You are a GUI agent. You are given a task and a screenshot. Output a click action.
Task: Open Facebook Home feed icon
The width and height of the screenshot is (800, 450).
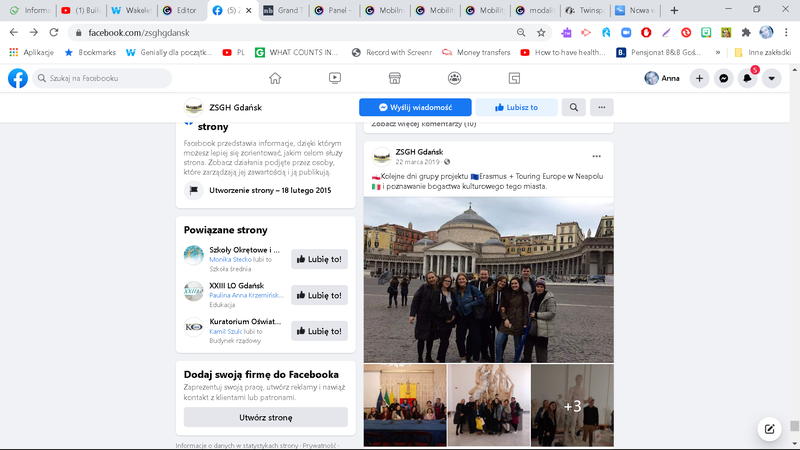pos(275,78)
